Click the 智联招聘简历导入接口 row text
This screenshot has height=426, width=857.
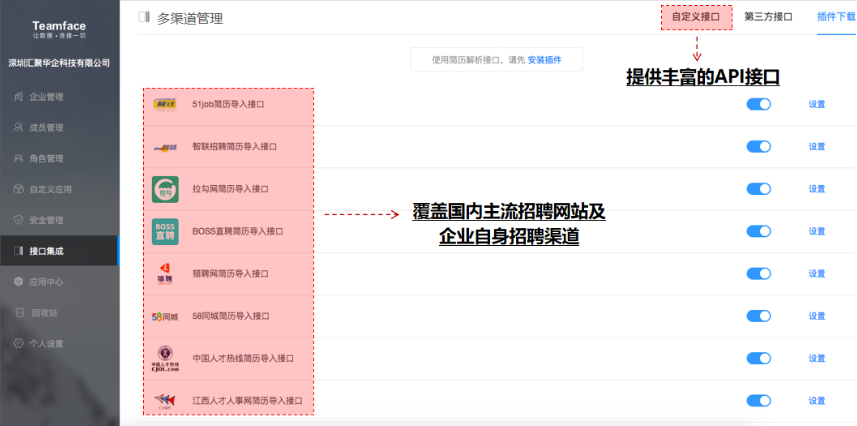pos(234,147)
